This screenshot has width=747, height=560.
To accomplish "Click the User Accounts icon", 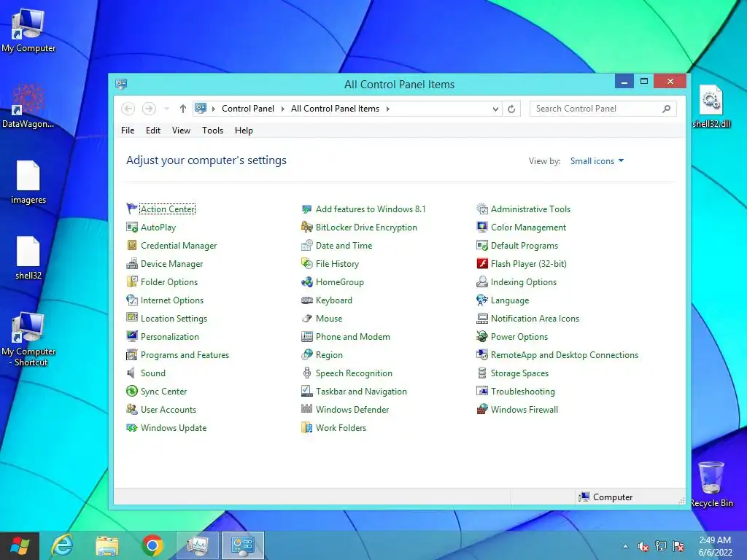I will pos(132,409).
